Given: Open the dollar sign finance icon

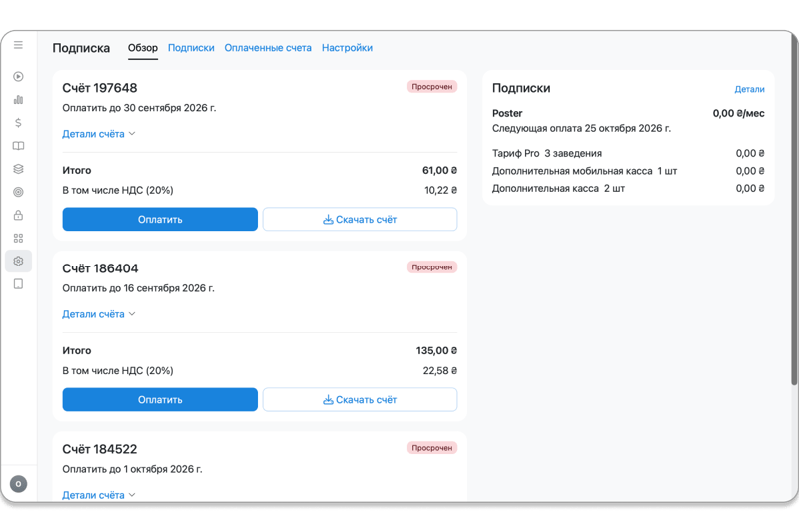Looking at the screenshot, I should coord(18,122).
